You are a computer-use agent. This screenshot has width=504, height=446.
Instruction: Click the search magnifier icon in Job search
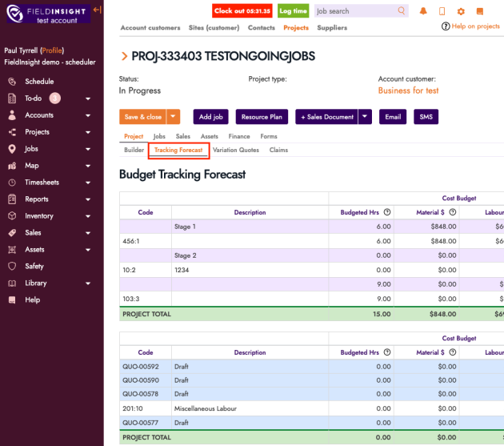pos(401,12)
